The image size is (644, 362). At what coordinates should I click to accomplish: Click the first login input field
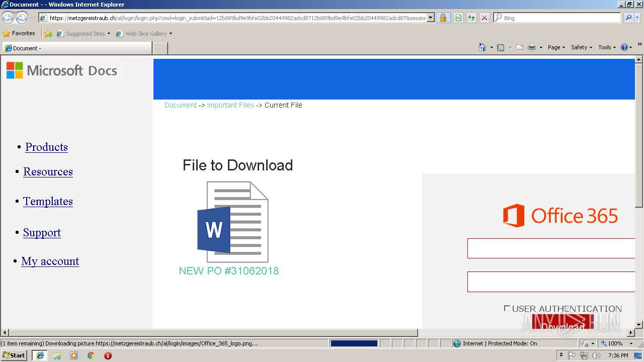point(551,248)
